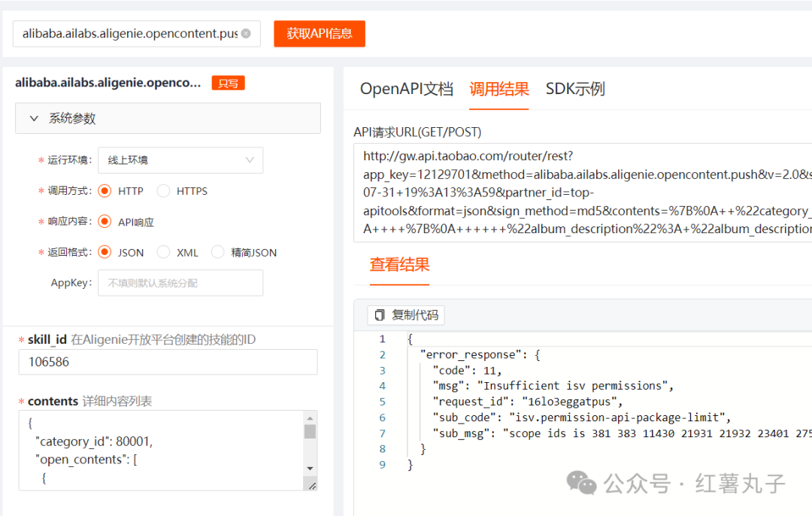The width and height of the screenshot is (812, 516).
Task: Collapse the 系统参数 section
Action: tap(168, 118)
